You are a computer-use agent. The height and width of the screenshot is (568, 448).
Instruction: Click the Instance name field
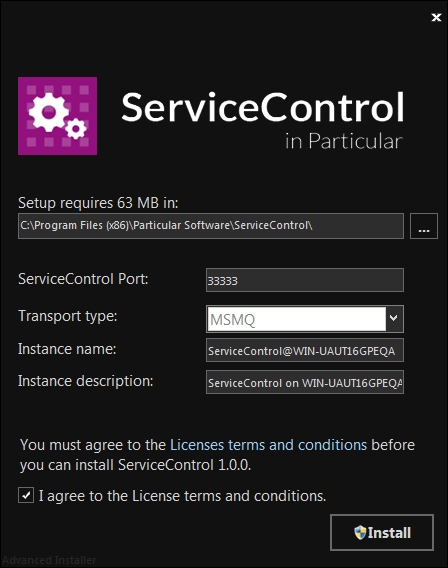click(305, 350)
